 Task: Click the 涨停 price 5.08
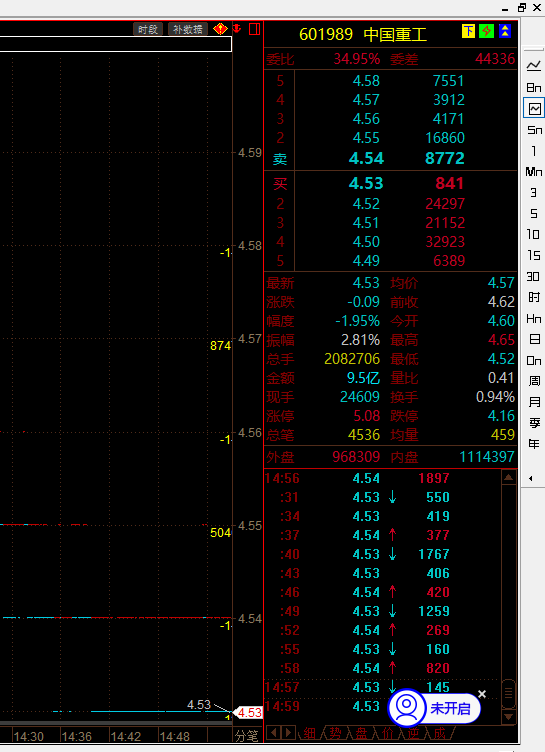pyautogui.click(x=367, y=416)
